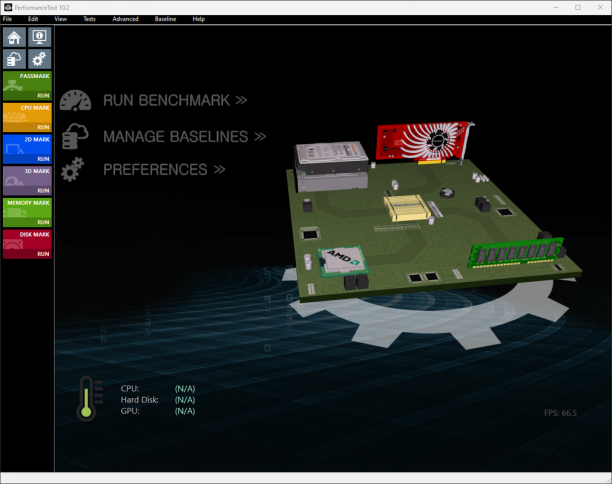
Task: Close the PerformanceTest window
Action: tap(600, 7)
